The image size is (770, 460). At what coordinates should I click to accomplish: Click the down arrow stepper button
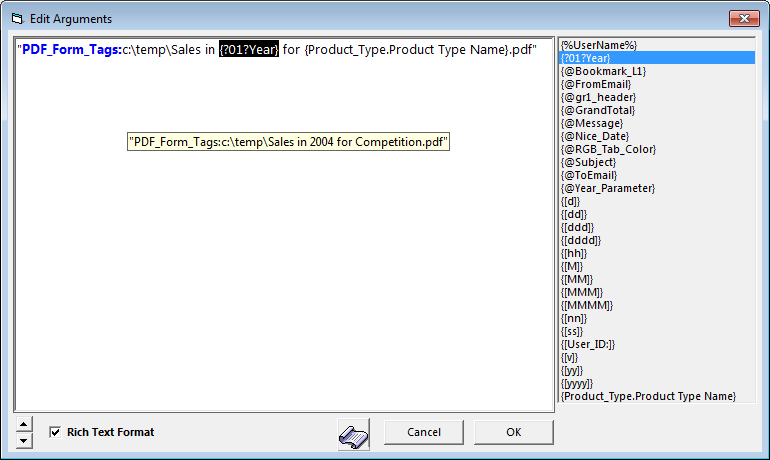[x=24, y=440]
